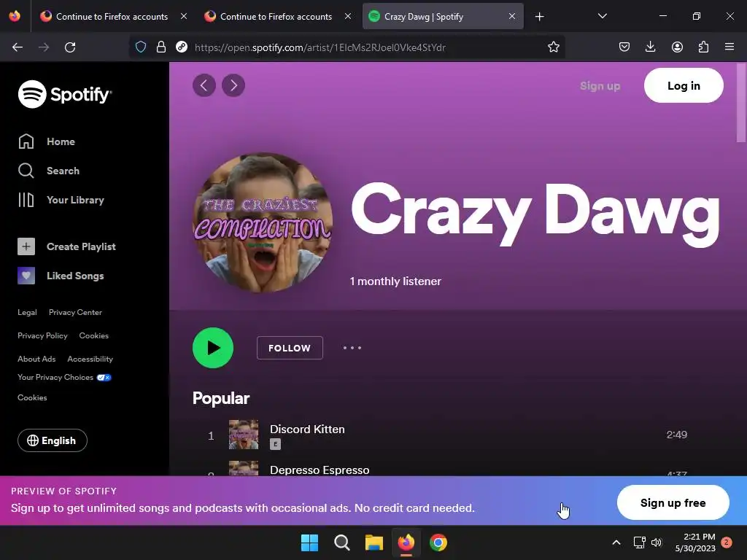Open the Firefox hamburger menu
747x560 pixels.
pos(729,47)
